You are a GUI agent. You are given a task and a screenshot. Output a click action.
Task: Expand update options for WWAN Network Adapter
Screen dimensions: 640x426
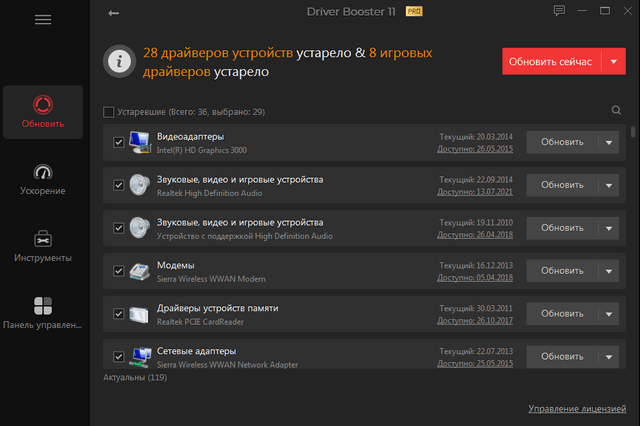click(x=609, y=357)
